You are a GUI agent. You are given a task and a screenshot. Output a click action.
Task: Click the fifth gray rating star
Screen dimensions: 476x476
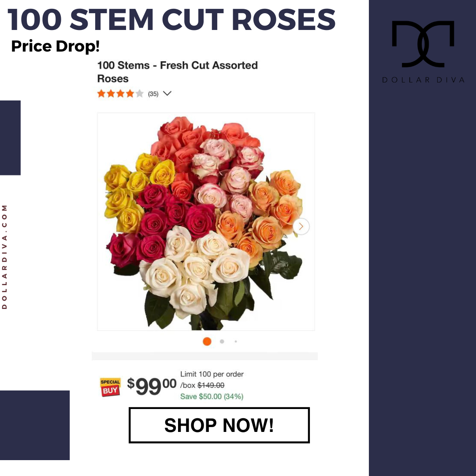(x=139, y=93)
